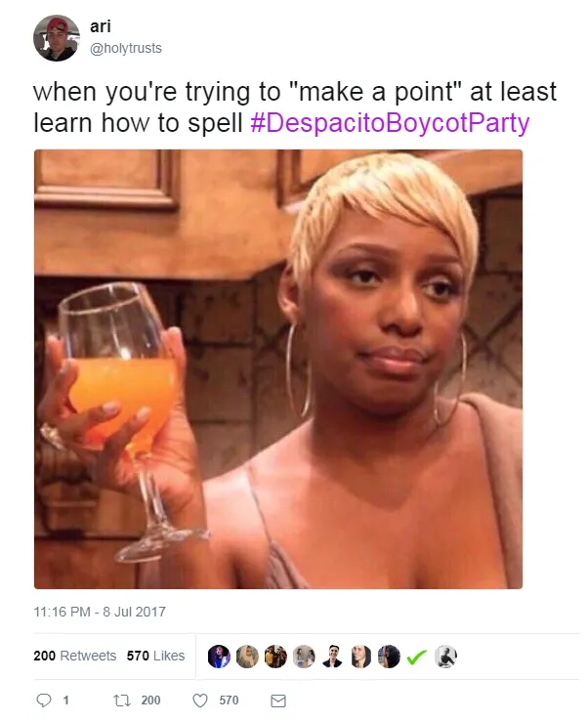Click the like count 570 beside the heart
This screenshot has height=722, width=588.
[229, 701]
